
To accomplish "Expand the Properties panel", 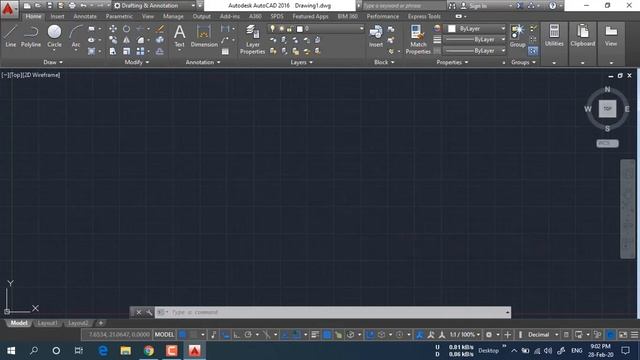I will (x=452, y=62).
